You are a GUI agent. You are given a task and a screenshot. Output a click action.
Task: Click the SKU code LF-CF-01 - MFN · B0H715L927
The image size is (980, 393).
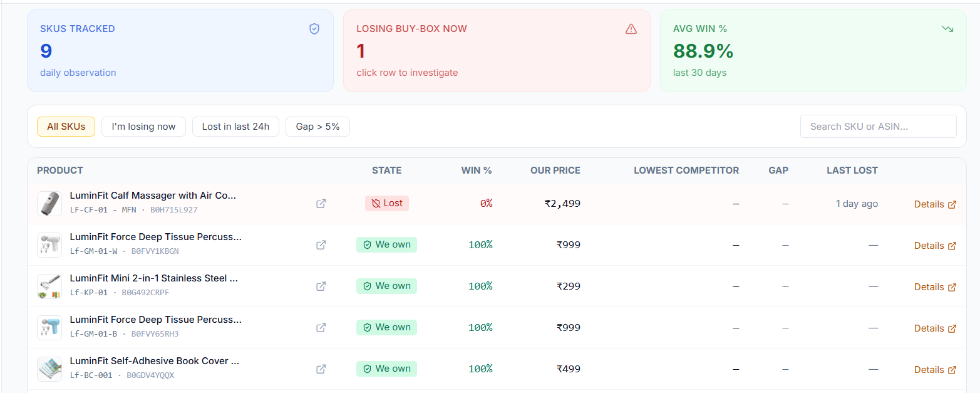[133, 210]
